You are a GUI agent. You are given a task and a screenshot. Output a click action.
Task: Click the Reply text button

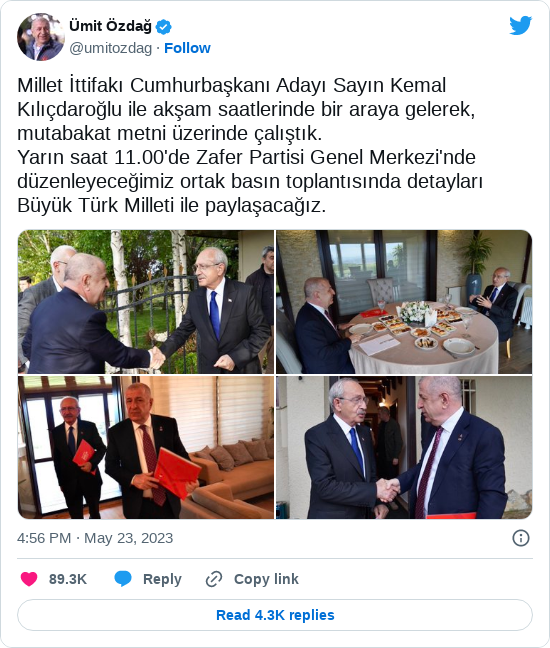(162, 579)
